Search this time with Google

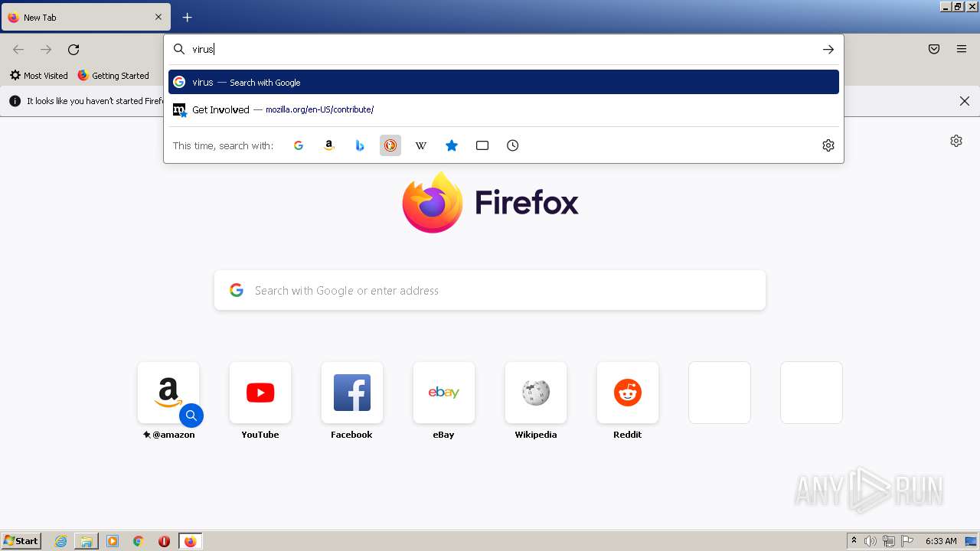tap(299, 145)
